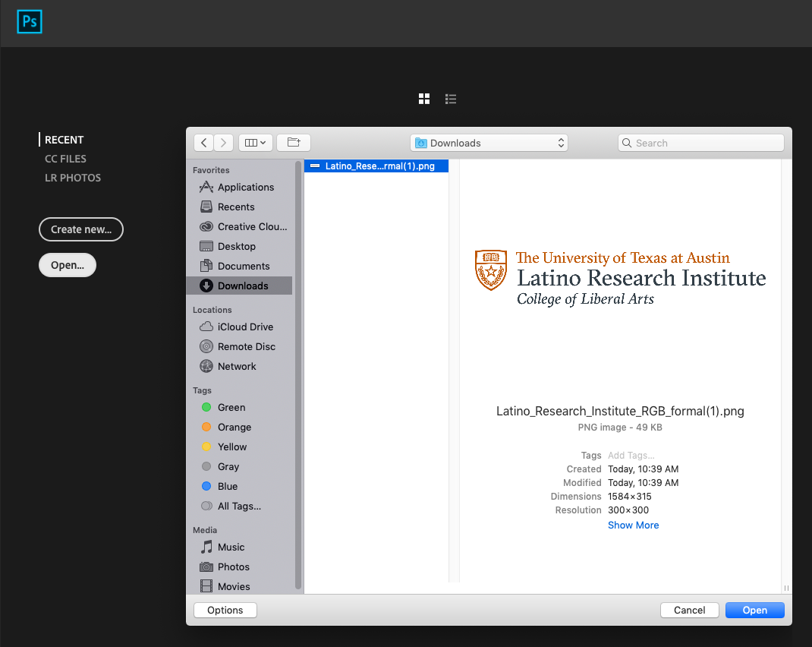Image resolution: width=812 pixels, height=647 pixels.
Task: Click the Remote Disc icon
Action: point(206,346)
